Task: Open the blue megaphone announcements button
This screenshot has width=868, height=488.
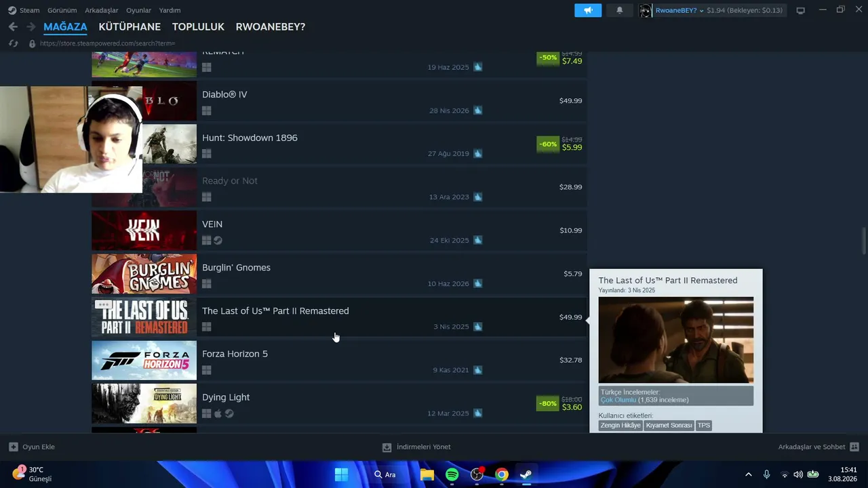Action: point(588,10)
